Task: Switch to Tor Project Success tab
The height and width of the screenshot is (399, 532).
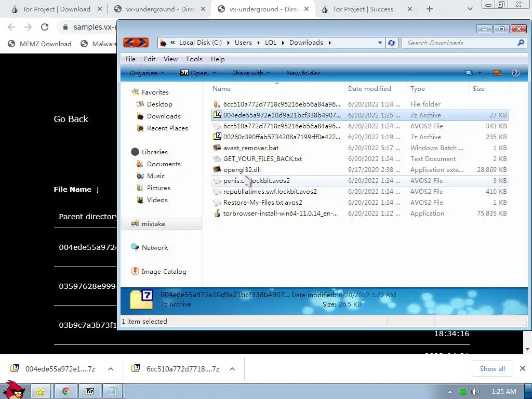Action: [363, 9]
